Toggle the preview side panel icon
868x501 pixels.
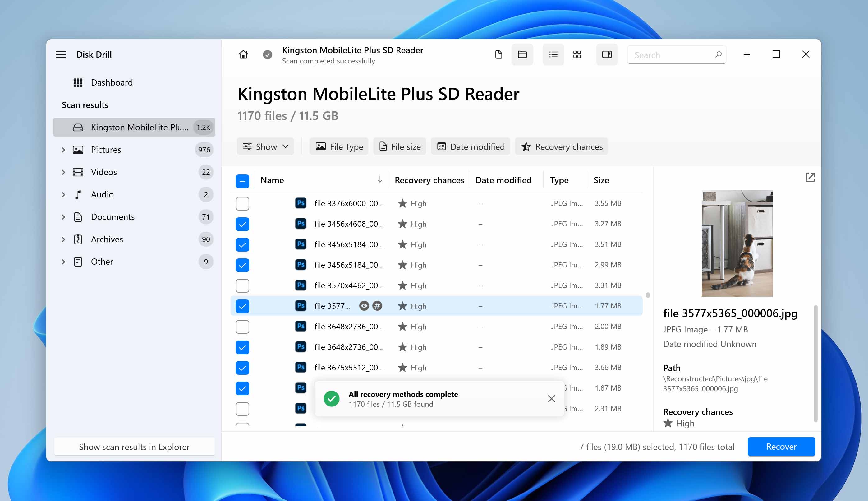pyautogui.click(x=607, y=54)
